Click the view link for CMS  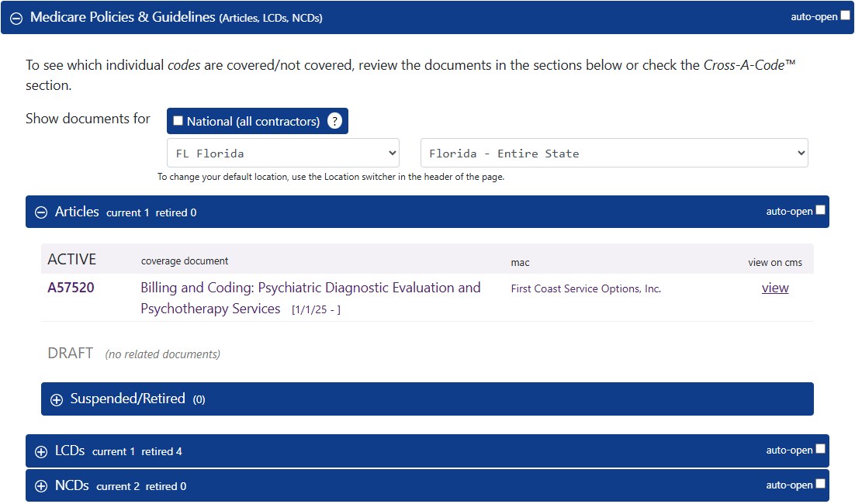(x=775, y=288)
